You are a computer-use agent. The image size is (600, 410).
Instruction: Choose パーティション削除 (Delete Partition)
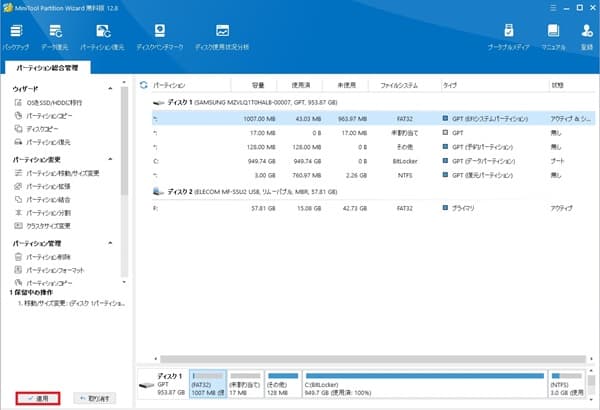coord(43,257)
